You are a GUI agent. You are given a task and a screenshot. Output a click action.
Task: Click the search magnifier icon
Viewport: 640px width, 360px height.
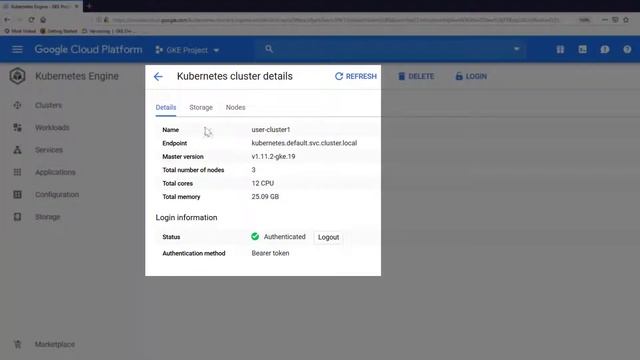pyautogui.click(x=269, y=49)
